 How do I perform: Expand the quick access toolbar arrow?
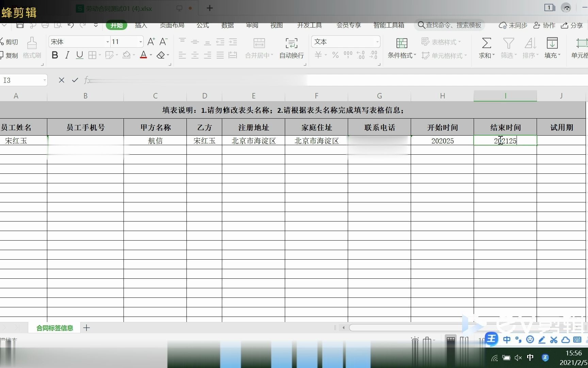tap(96, 25)
